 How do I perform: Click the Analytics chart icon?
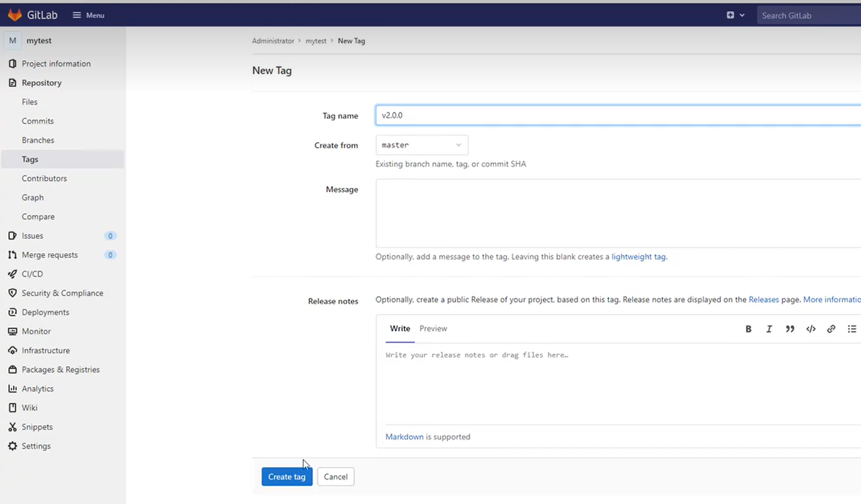click(12, 389)
